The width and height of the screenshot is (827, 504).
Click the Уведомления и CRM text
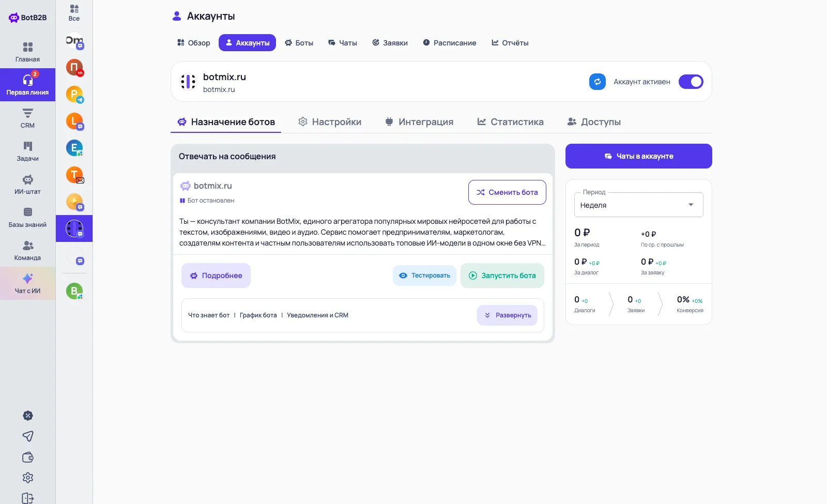click(317, 315)
